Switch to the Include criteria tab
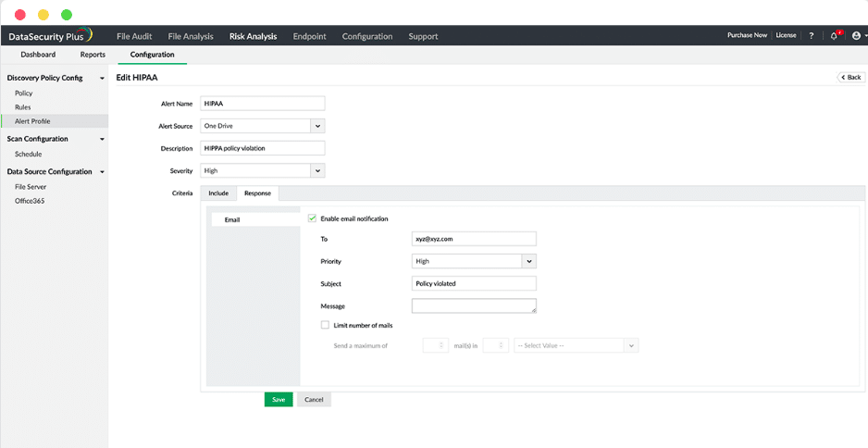868x448 pixels. 218,193
